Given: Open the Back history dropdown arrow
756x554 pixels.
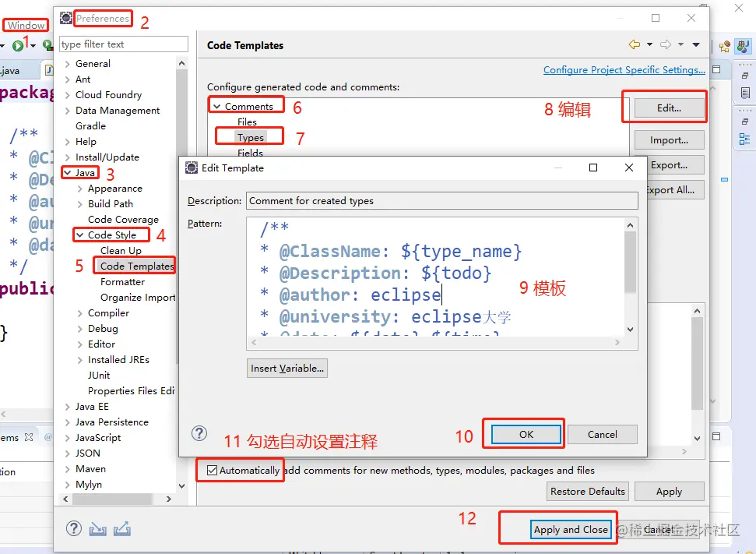Looking at the screenshot, I should point(649,44).
